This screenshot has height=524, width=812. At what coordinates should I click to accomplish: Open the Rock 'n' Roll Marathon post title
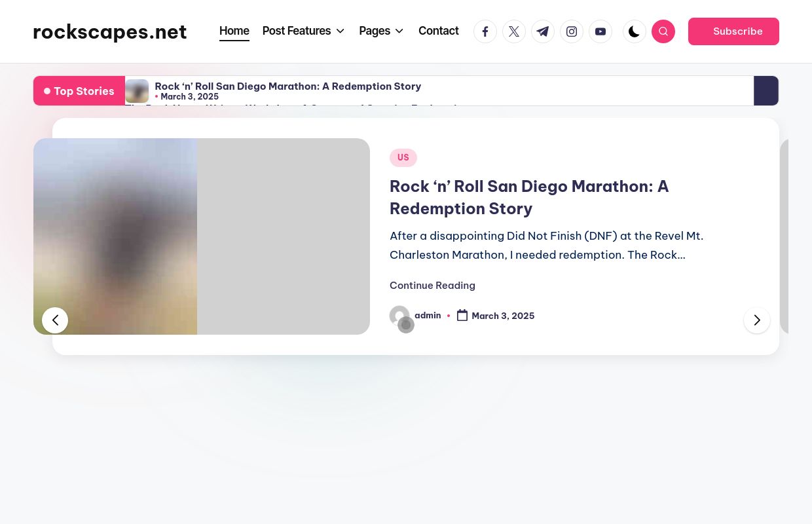click(x=529, y=197)
